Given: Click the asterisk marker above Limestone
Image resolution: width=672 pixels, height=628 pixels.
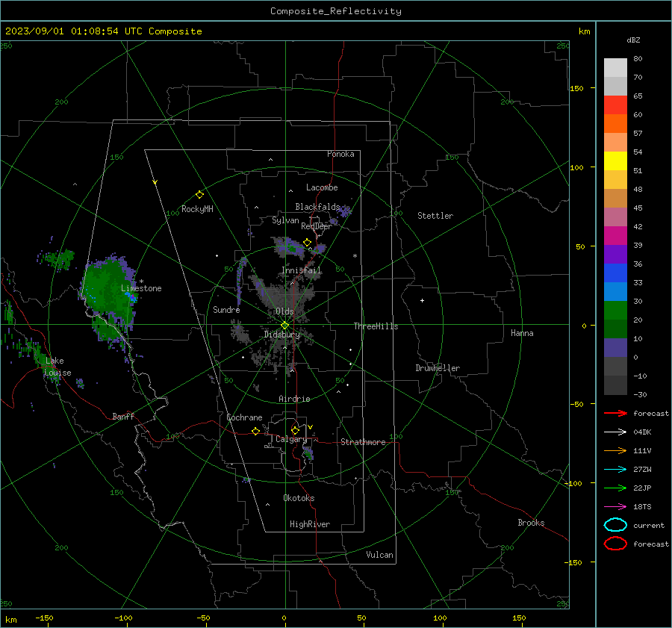Looking at the screenshot, I should point(141,282).
